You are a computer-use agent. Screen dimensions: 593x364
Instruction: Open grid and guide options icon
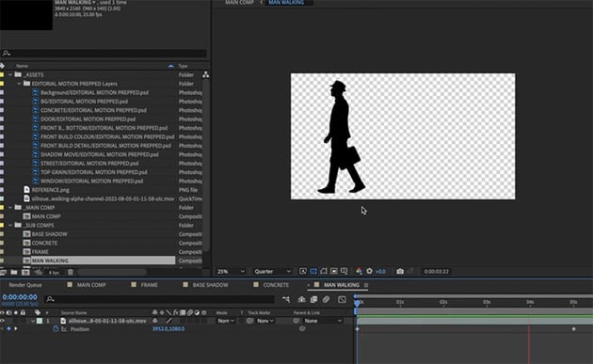[x=344, y=271]
